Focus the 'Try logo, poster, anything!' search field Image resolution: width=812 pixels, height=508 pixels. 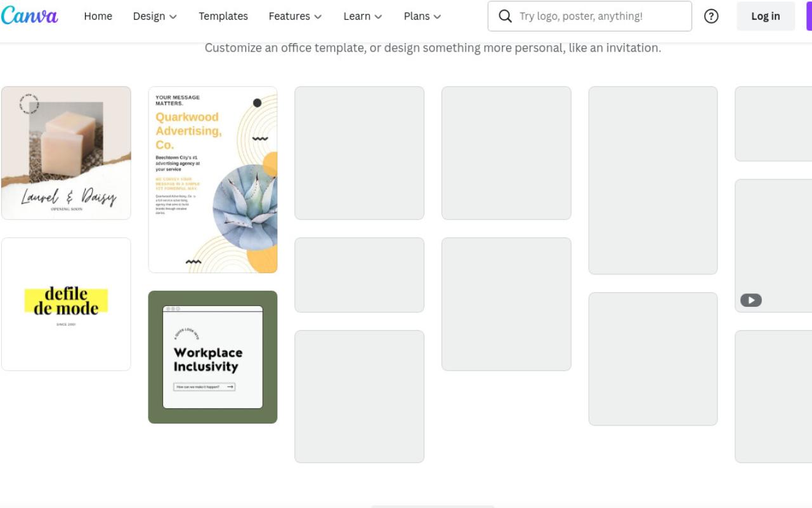[x=590, y=17]
